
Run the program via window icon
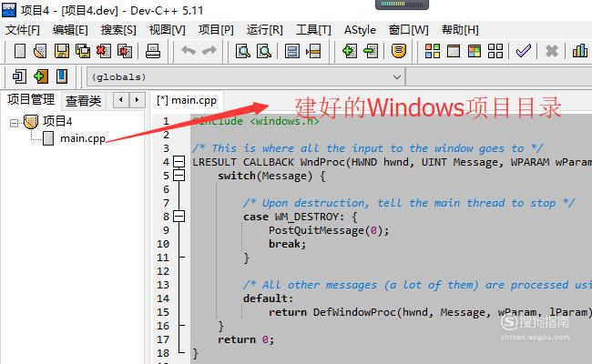pyautogui.click(x=454, y=51)
